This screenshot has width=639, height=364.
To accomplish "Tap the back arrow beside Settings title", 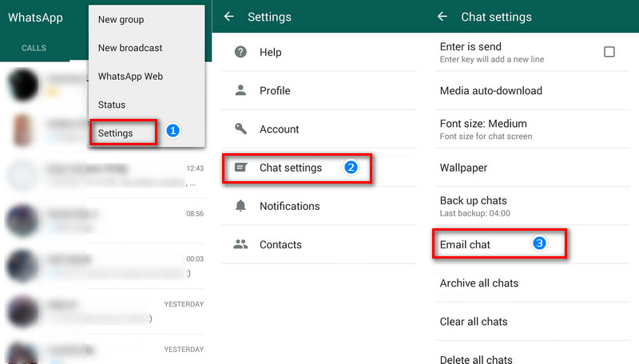I will coord(229,17).
